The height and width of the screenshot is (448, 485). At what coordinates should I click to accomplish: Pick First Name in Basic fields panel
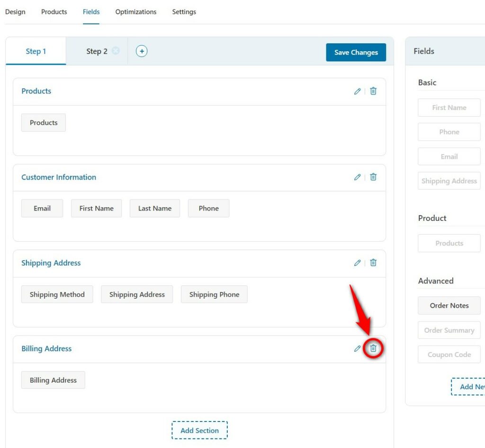(449, 108)
